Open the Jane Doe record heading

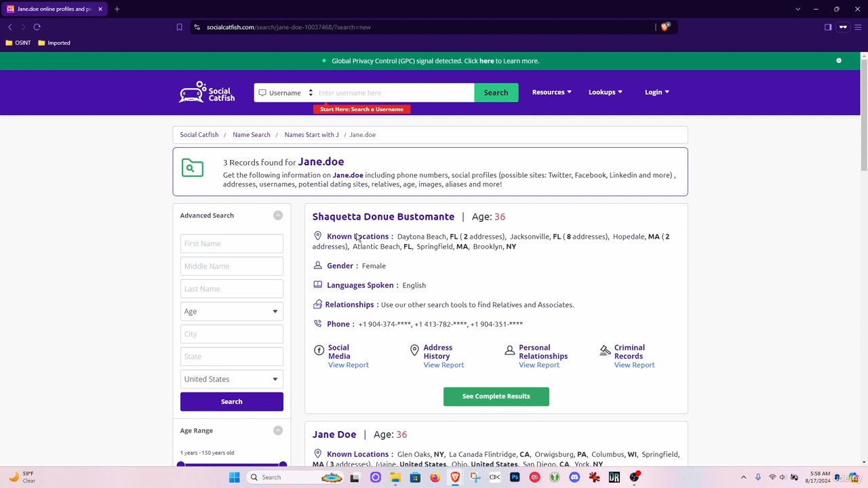(x=334, y=434)
